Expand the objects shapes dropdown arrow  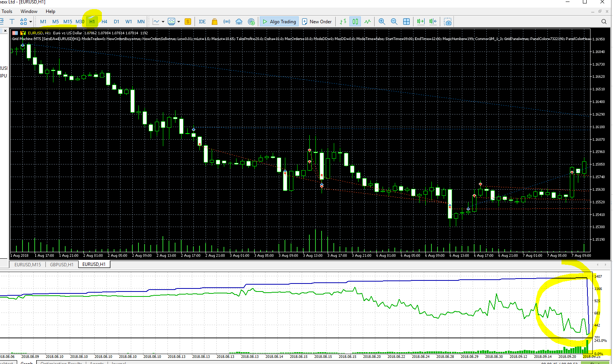pyautogui.click(x=31, y=22)
